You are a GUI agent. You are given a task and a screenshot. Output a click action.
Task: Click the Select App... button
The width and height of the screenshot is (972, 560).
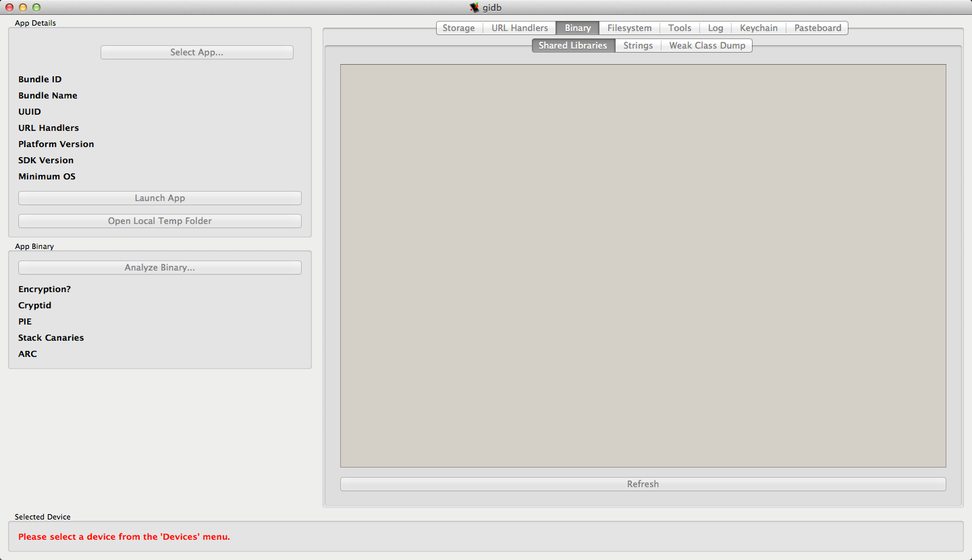[196, 52]
